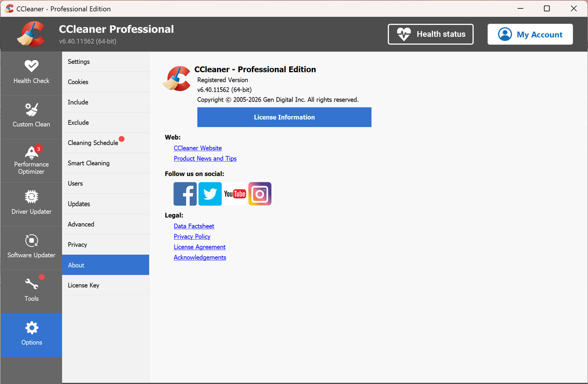Open the Settings options page
The height and width of the screenshot is (384, 588).
pos(106,62)
